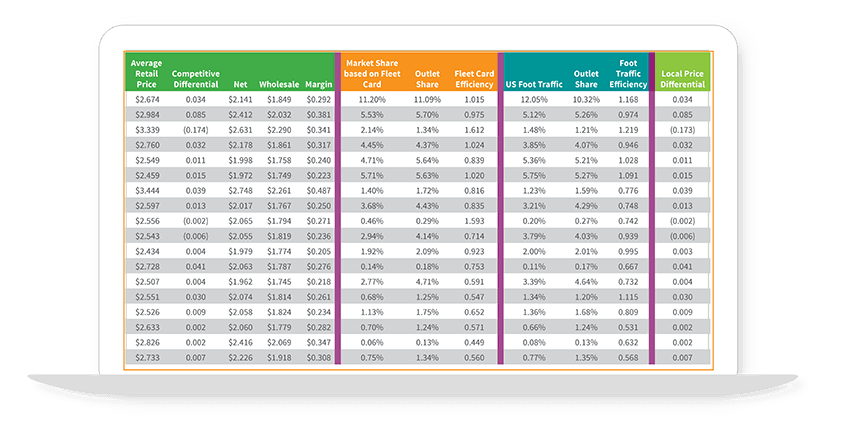Select the $2.290 wholesale cell
The width and height of the screenshot is (850, 425).
click(279, 130)
